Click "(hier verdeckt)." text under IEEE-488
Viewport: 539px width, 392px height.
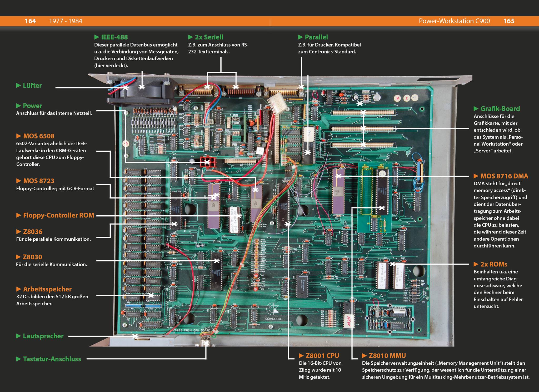coord(111,66)
